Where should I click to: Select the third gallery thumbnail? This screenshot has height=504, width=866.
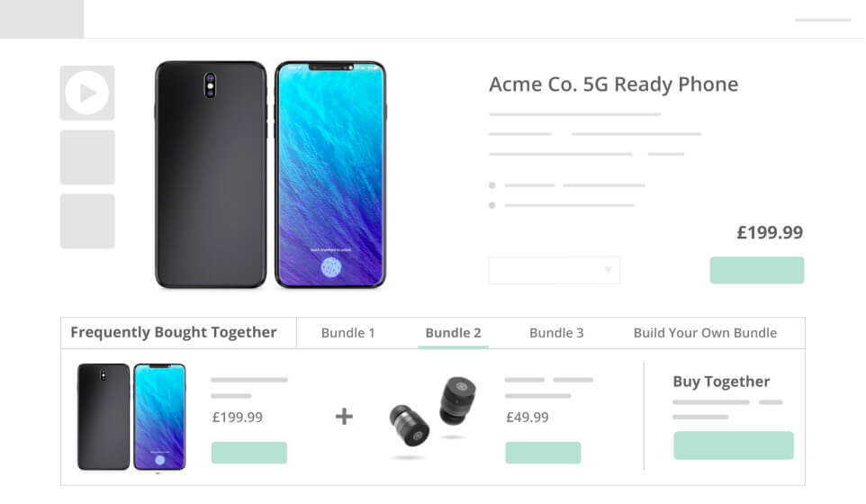click(x=87, y=221)
